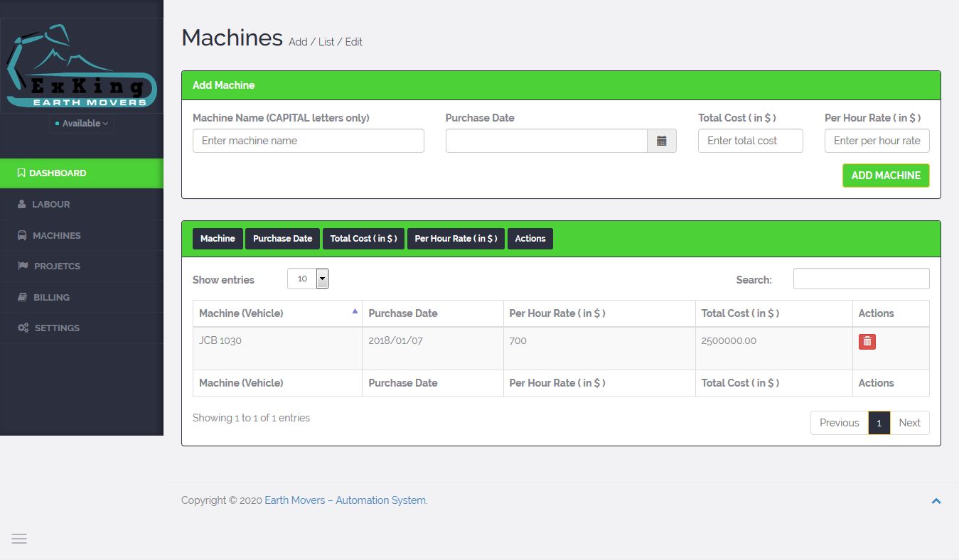The height and width of the screenshot is (560, 959).
Task: Toggle Total Cost column visibility
Action: tap(363, 239)
